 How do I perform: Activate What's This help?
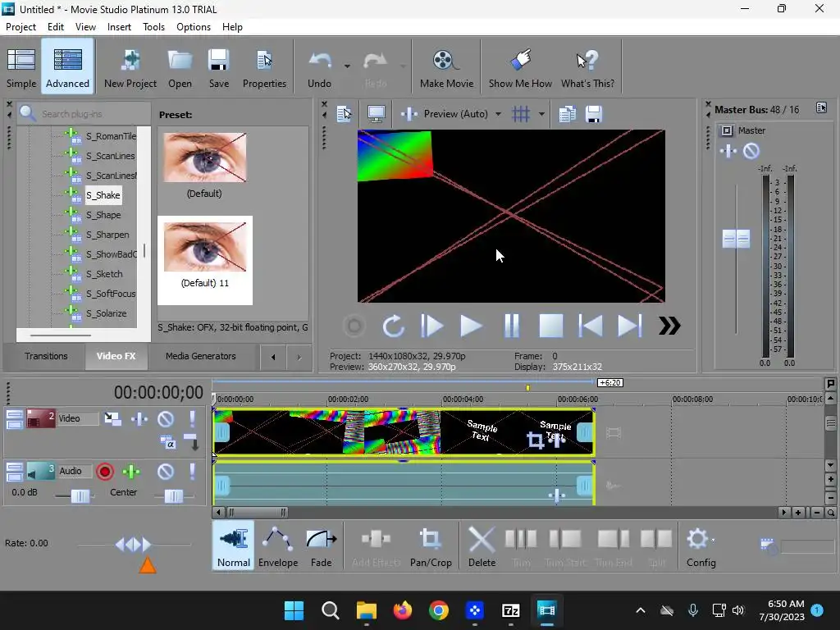[587, 67]
